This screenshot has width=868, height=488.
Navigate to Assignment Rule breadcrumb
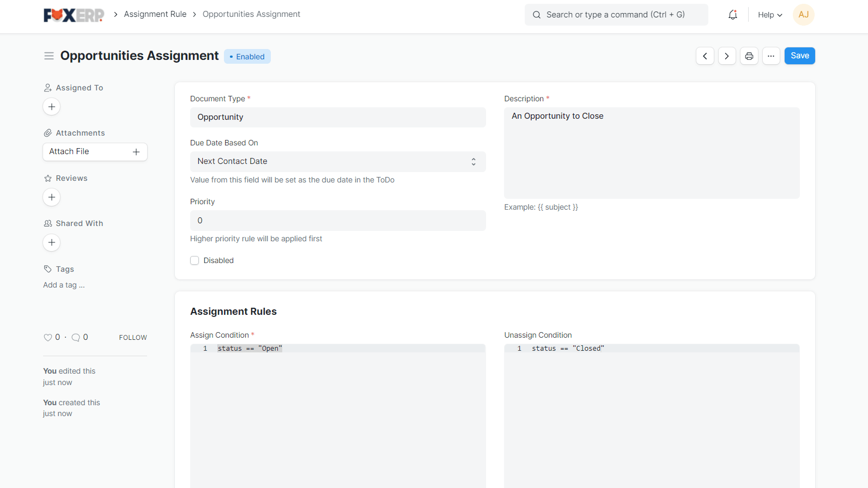(x=155, y=14)
